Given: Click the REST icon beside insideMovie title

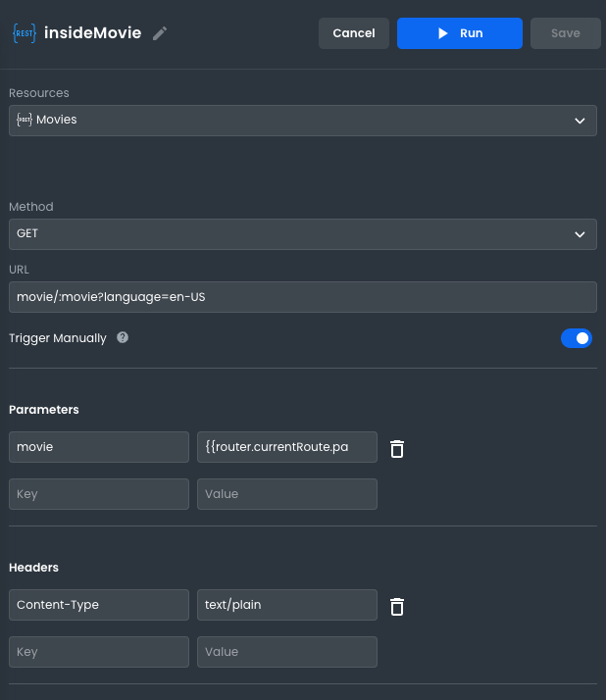Looking at the screenshot, I should tap(24, 33).
